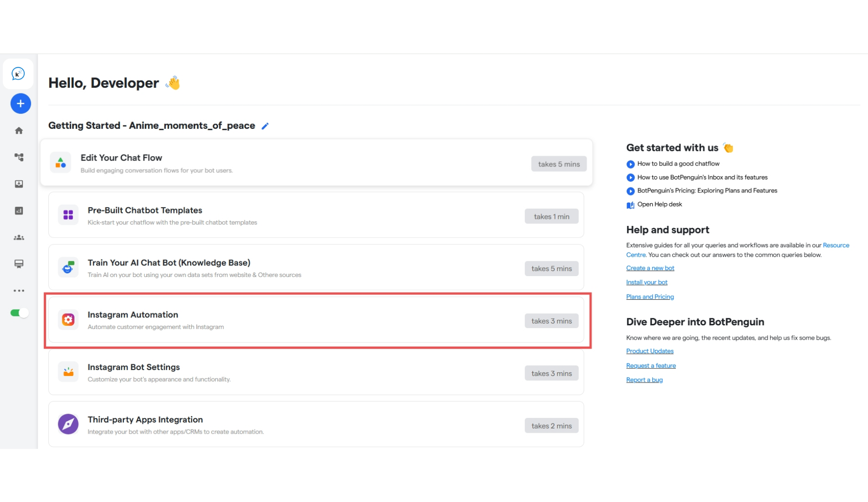The width and height of the screenshot is (868, 502).
Task: Click 'Getting Started - Anime_moments_of_peace' heading
Action: tap(152, 125)
